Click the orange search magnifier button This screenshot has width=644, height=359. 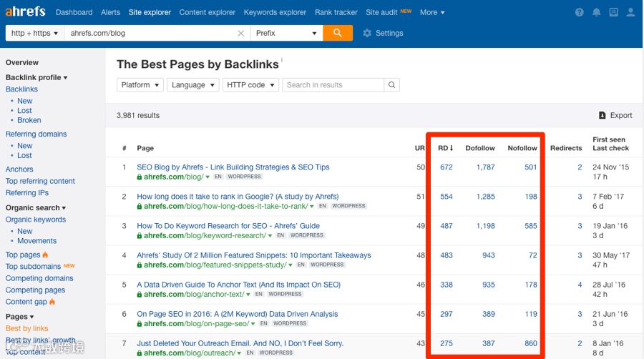pos(338,33)
